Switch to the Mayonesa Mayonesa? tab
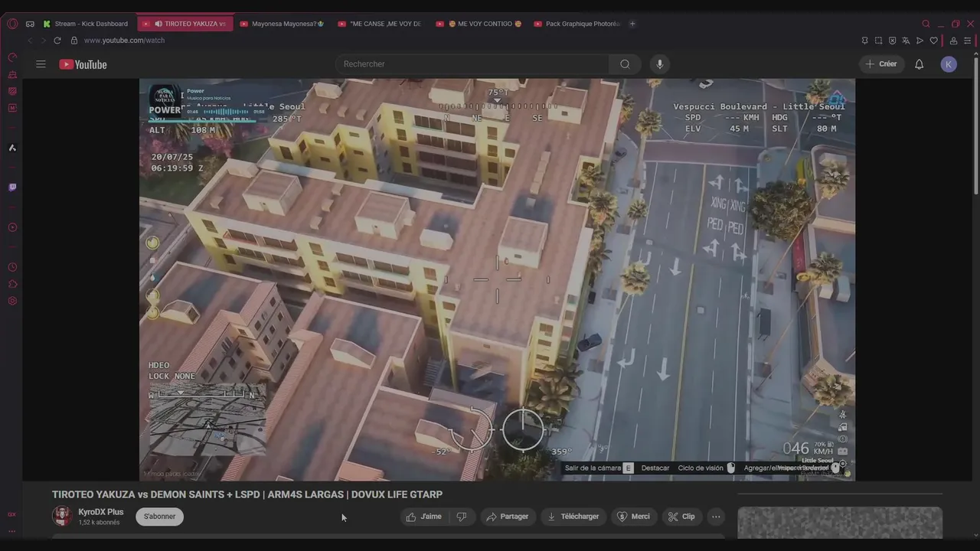The image size is (980, 551). pyautogui.click(x=283, y=24)
